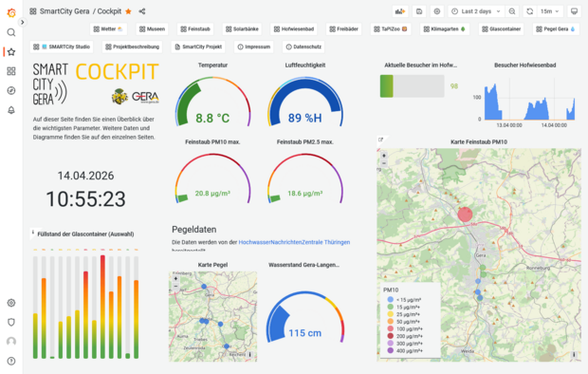Open Feinstaub PM10 max. panel title menu
Screen dimensions: 588x374
(x=212, y=142)
